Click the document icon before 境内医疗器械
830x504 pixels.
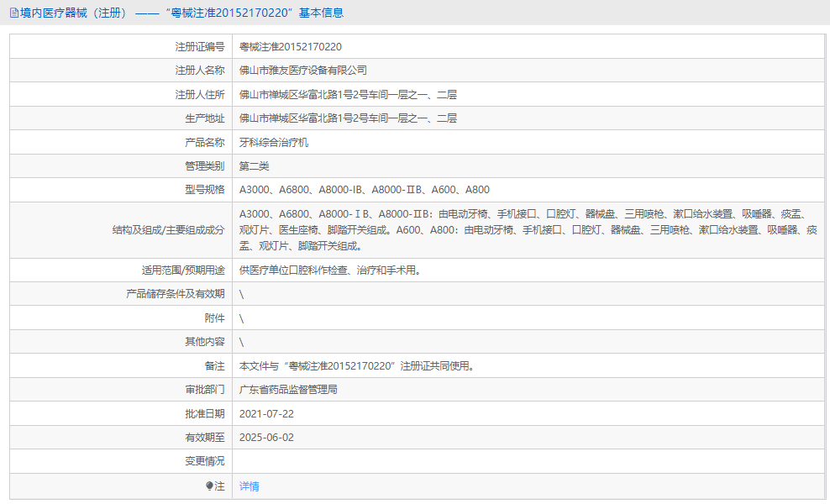[x=12, y=13]
